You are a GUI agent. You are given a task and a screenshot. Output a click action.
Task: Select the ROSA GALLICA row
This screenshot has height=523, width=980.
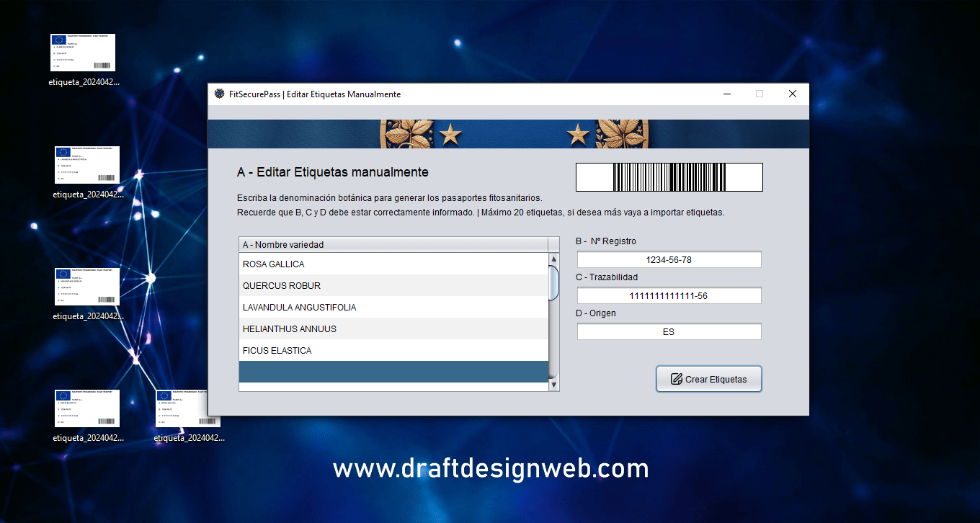(x=393, y=264)
